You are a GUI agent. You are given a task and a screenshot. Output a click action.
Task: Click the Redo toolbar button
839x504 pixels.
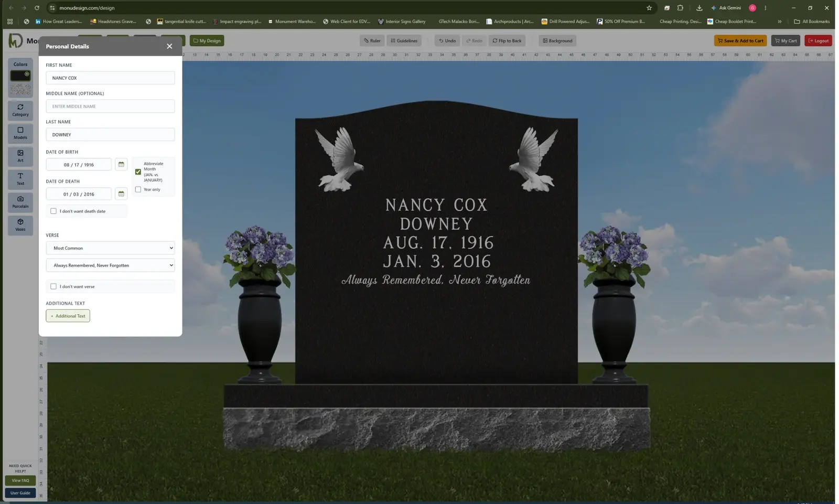pos(474,40)
